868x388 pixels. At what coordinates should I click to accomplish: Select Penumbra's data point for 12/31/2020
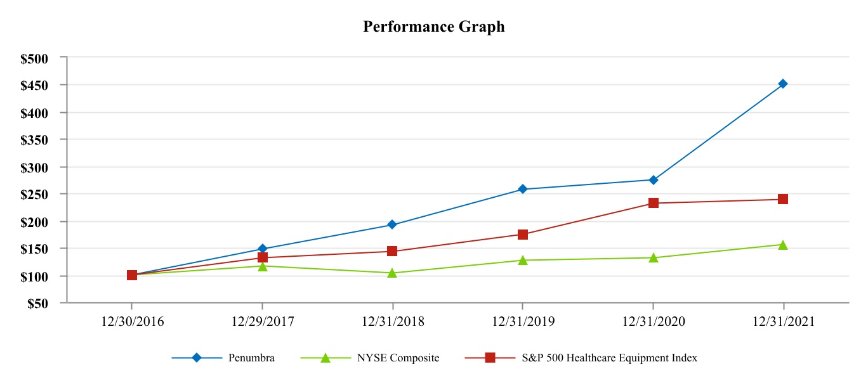click(653, 180)
